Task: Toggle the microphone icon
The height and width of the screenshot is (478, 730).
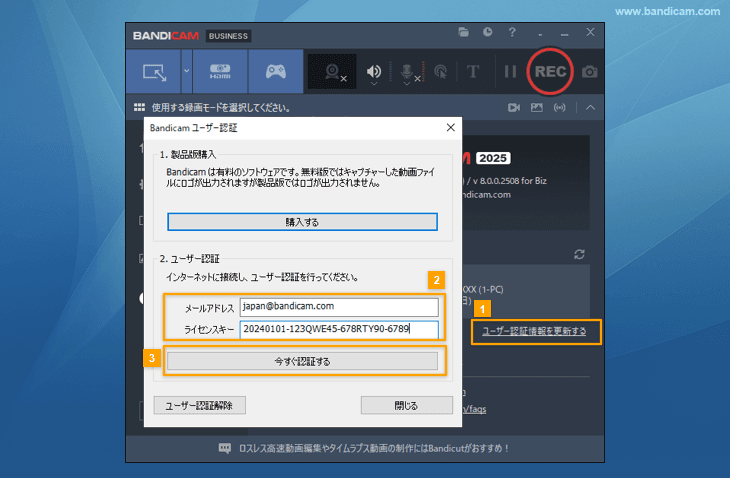Action: pyautogui.click(x=406, y=71)
